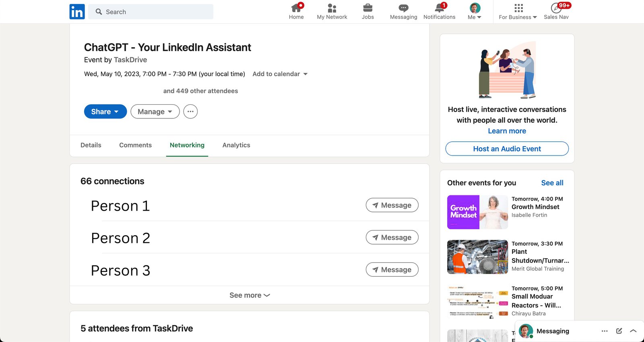Expand the Add to calendar dropdown

280,74
